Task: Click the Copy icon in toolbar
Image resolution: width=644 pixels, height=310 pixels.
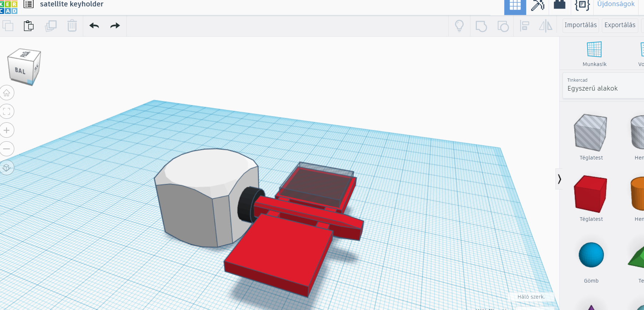Action: point(8,26)
